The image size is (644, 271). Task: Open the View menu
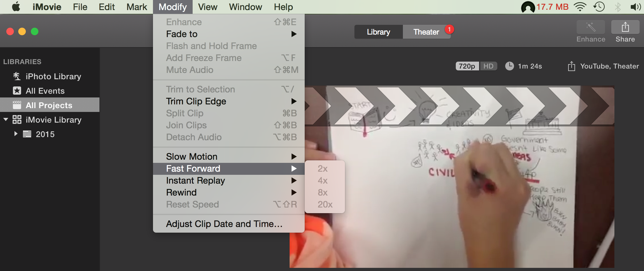click(x=207, y=7)
